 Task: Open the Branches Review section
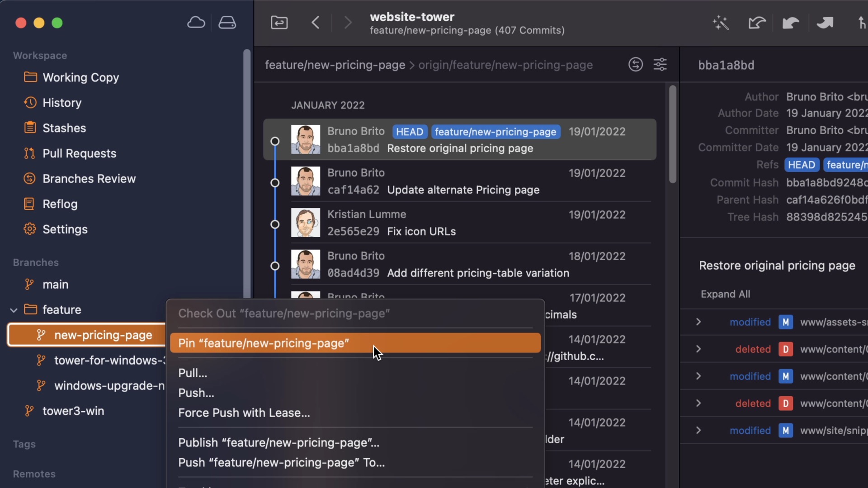tap(89, 178)
